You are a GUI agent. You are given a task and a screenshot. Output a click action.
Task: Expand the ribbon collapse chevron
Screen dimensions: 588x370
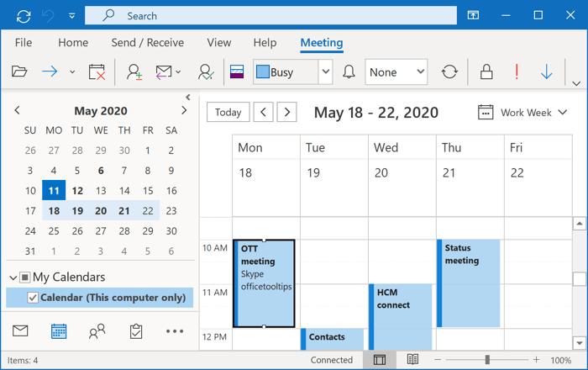coord(576,83)
